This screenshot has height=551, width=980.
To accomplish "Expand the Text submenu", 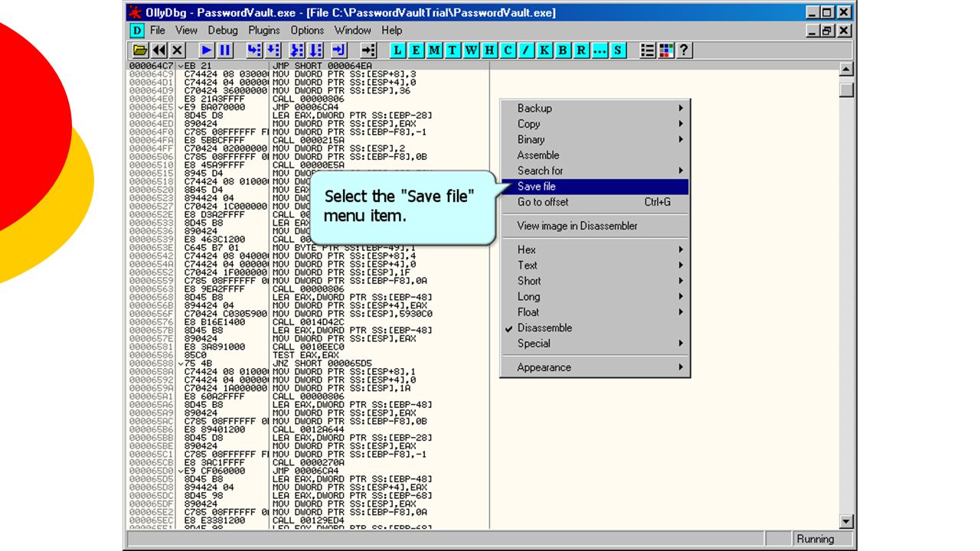I will click(595, 265).
